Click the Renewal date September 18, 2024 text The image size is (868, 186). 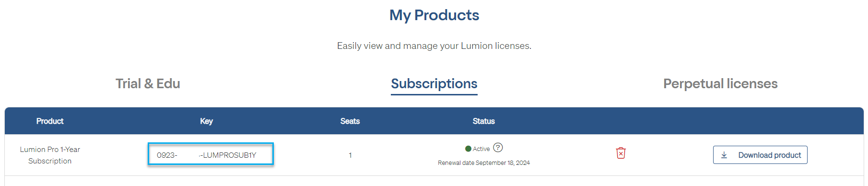click(484, 163)
